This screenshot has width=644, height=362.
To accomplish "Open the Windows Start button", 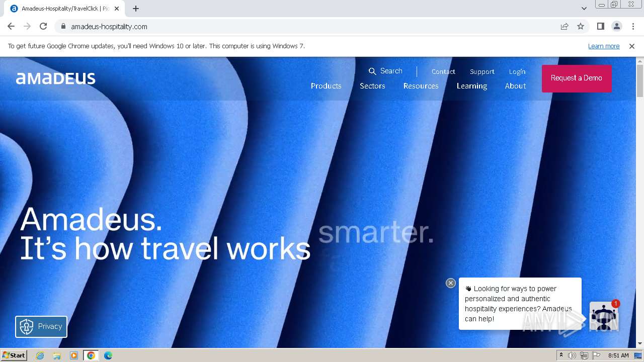I will point(14,355).
